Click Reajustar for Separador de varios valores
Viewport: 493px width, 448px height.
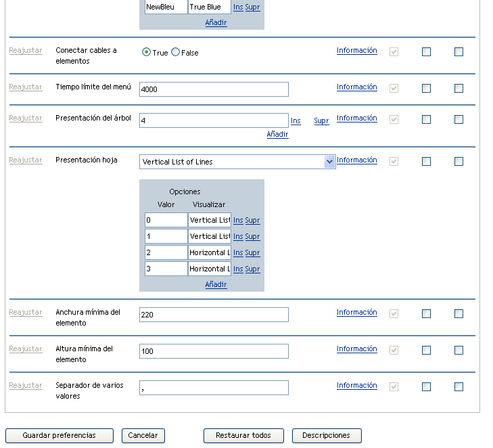[26, 385]
